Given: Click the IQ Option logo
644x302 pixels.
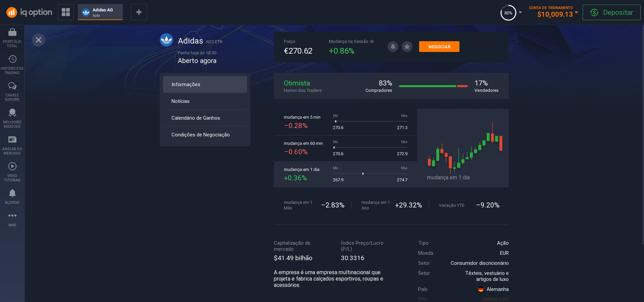Looking at the screenshot, I should coord(29,12).
